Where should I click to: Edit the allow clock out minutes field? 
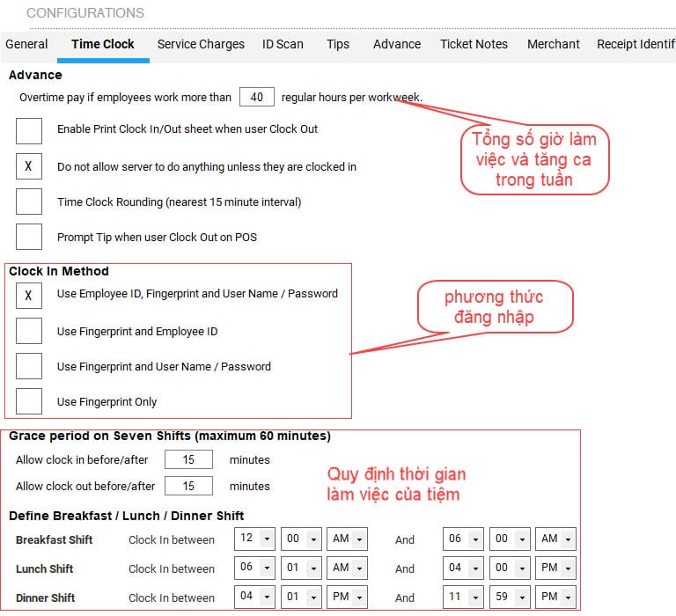tap(187, 486)
